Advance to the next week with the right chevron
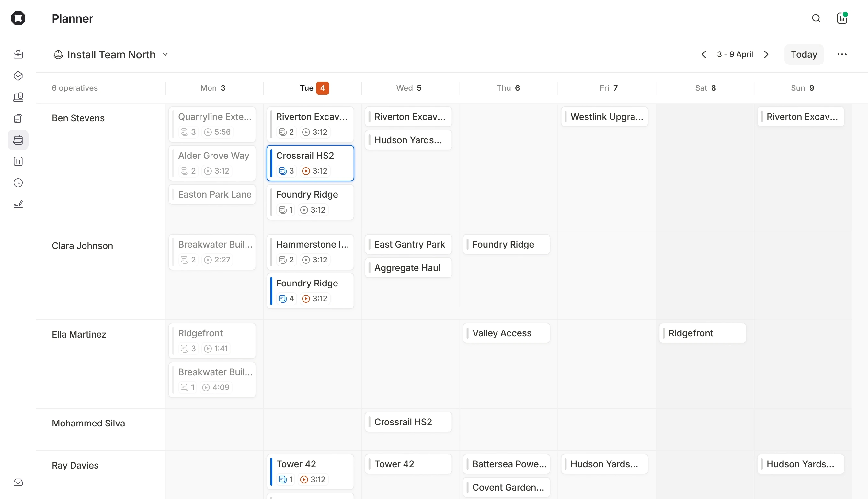Screen dimensions: 868x499 tap(766, 54)
